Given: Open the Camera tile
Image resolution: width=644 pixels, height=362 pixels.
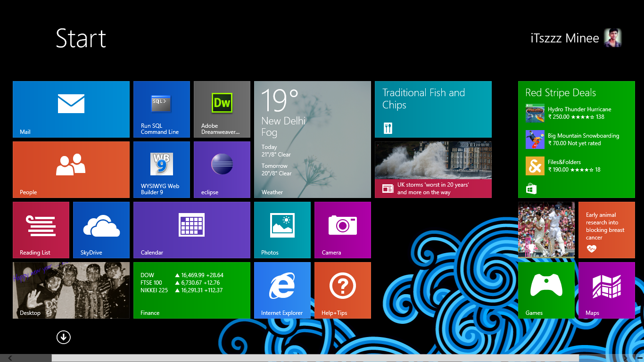Looking at the screenshot, I should tap(343, 230).
